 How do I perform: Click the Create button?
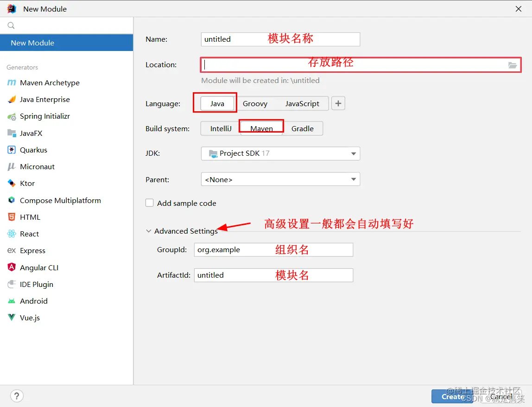pos(452,396)
